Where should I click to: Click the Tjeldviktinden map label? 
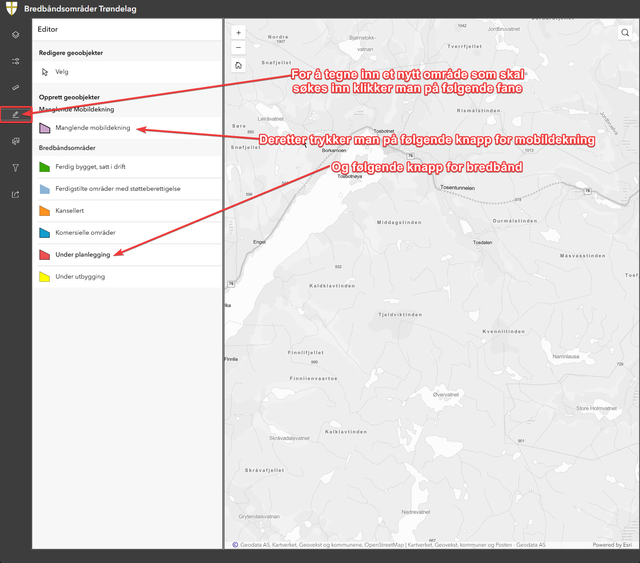[400, 315]
